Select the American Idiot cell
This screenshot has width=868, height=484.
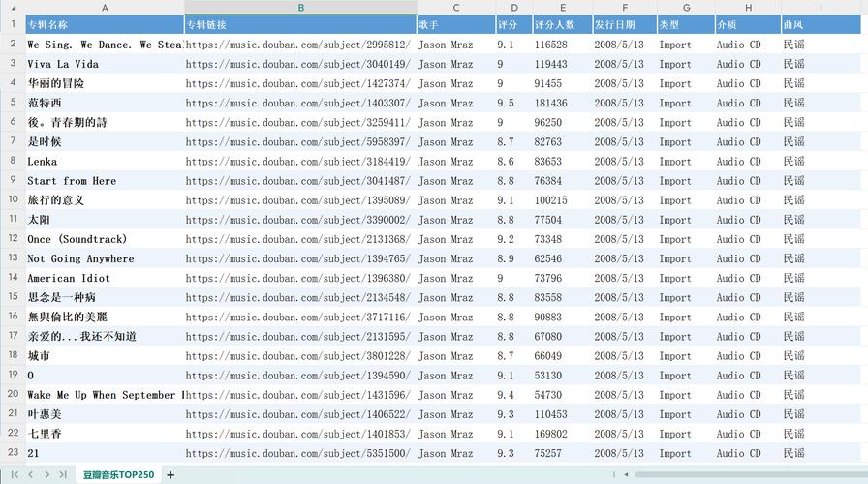point(105,278)
